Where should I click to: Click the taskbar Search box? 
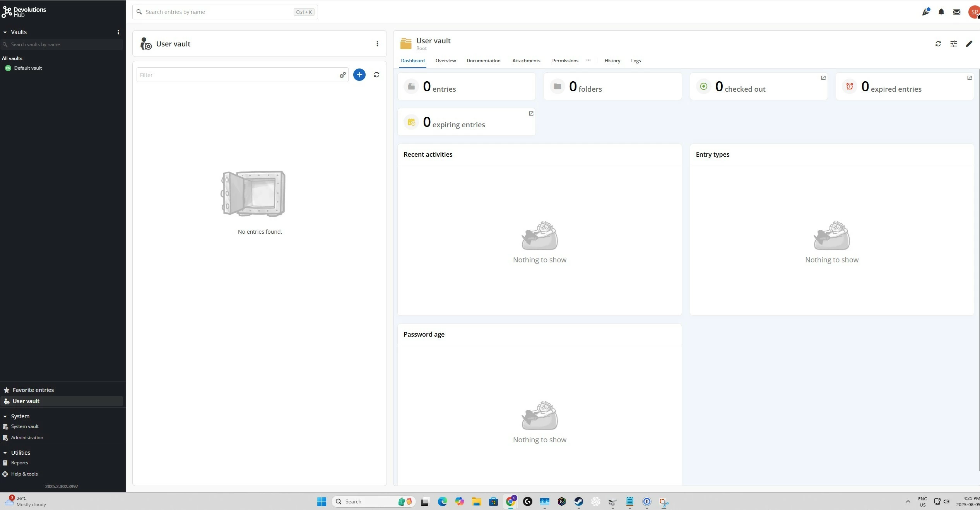(x=374, y=502)
